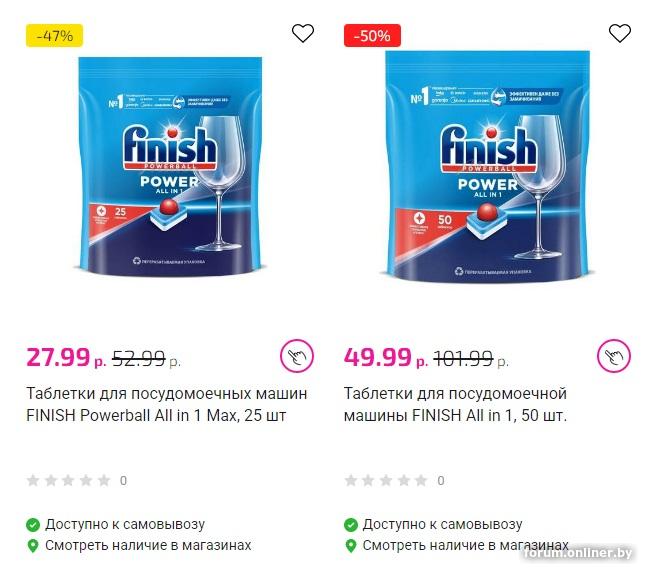Image resolution: width=653 pixels, height=574 pixels.
Task: Click the red -50% discount badge
Action: coord(373,36)
